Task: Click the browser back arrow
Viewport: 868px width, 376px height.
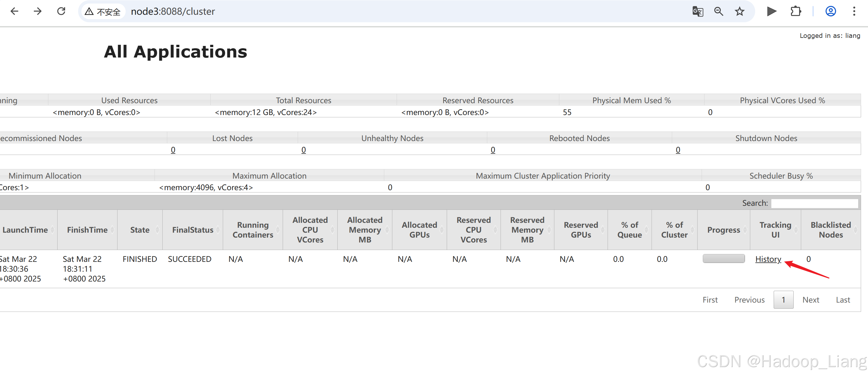Action: [14, 12]
